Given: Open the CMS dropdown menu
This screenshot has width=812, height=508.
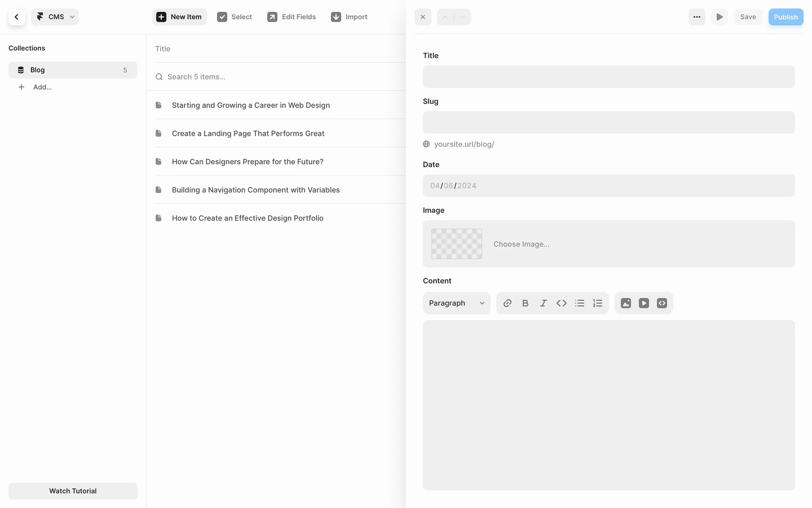Looking at the screenshot, I should (x=55, y=17).
